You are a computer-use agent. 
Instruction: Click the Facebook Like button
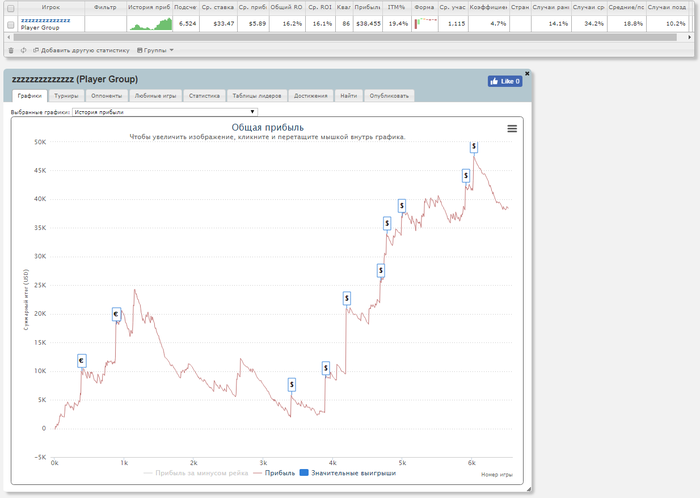[x=505, y=81]
